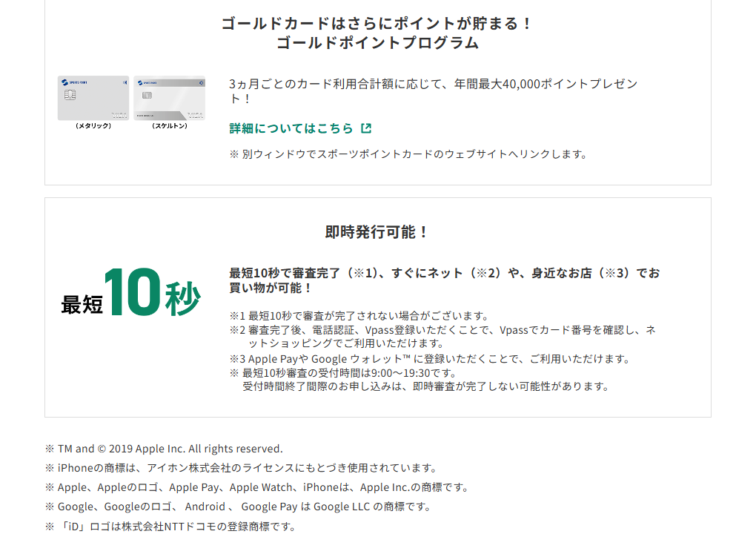This screenshot has height=534, width=756.
Task: Click line 受付時間終了間際のお申し込みは
Action: [426, 386]
